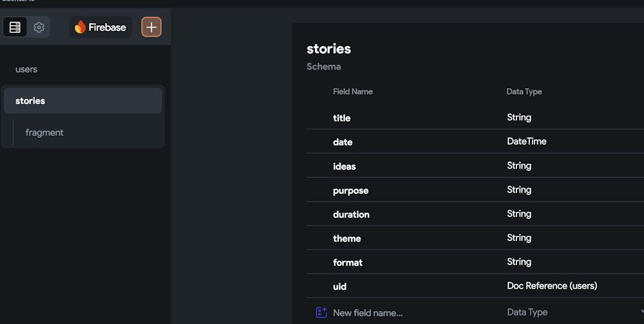Click the theme field name
The width and height of the screenshot is (644, 324).
(x=346, y=238)
